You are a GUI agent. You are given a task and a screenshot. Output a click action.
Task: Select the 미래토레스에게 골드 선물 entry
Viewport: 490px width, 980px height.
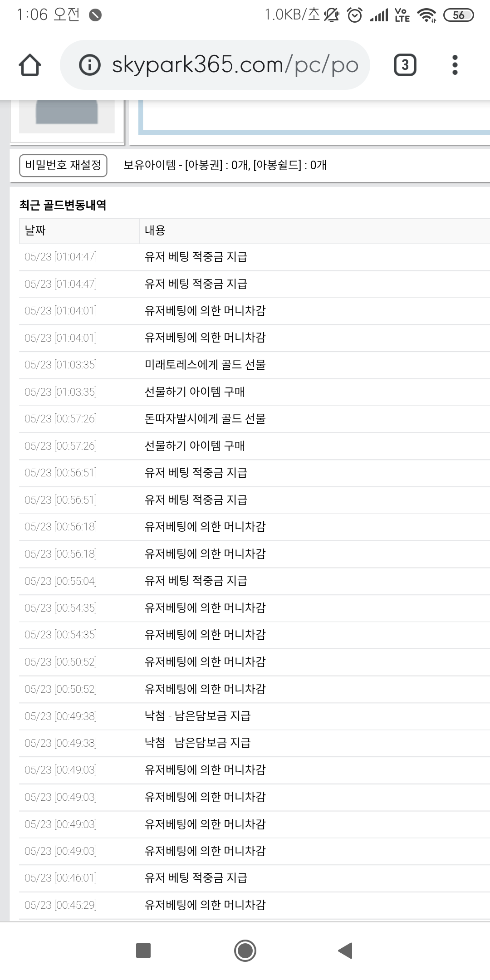click(205, 365)
